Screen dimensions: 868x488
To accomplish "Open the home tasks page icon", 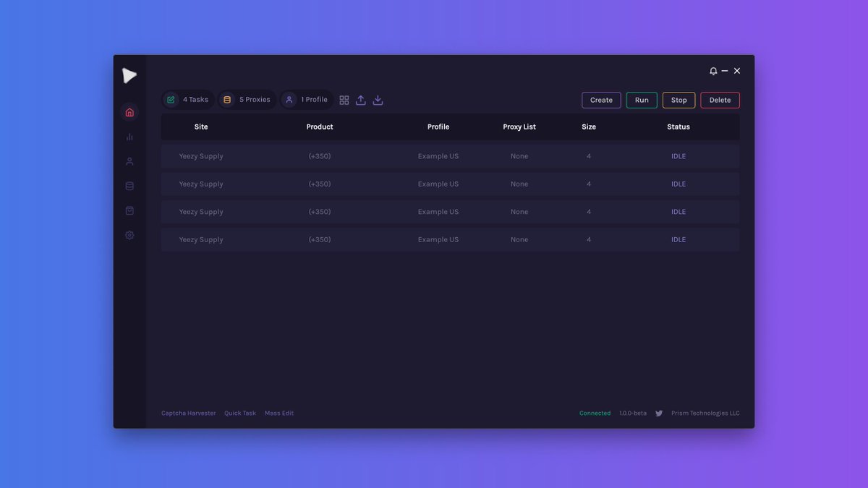I will (129, 112).
